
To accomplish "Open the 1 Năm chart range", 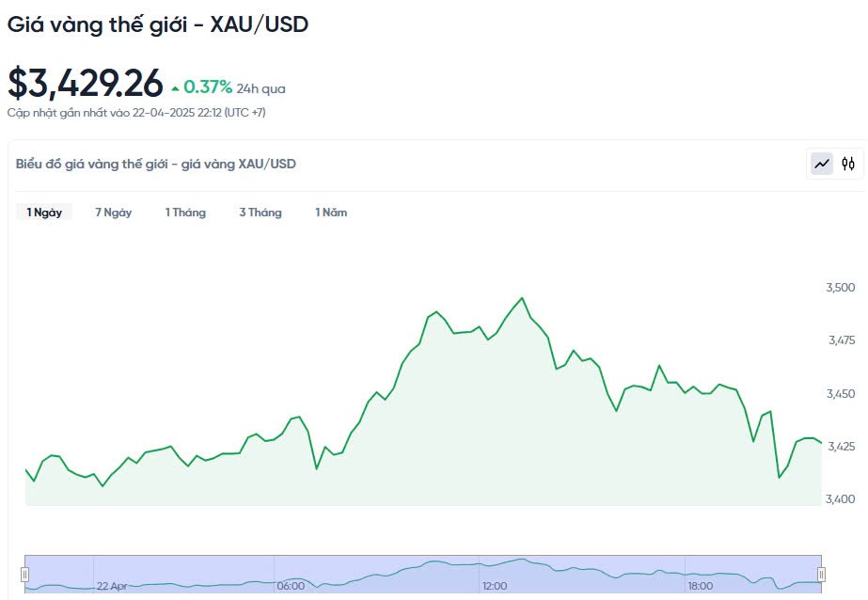I will pyautogui.click(x=331, y=213).
